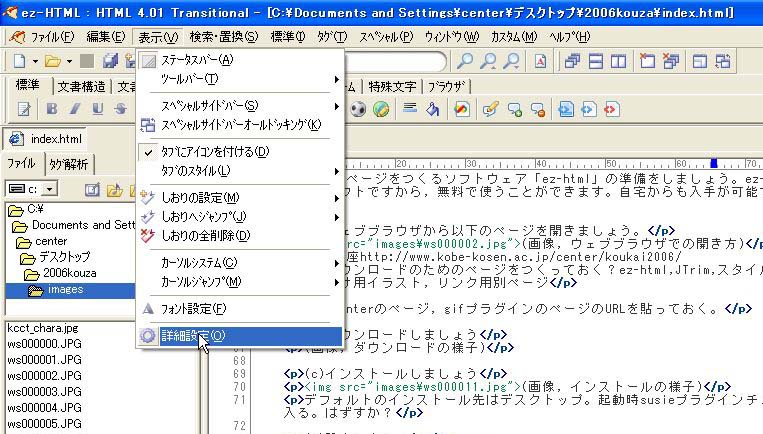This screenshot has height=434, width=763.
Task: Select the 標準 toolbar tab
Action: pyautogui.click(x=28, y=85)
